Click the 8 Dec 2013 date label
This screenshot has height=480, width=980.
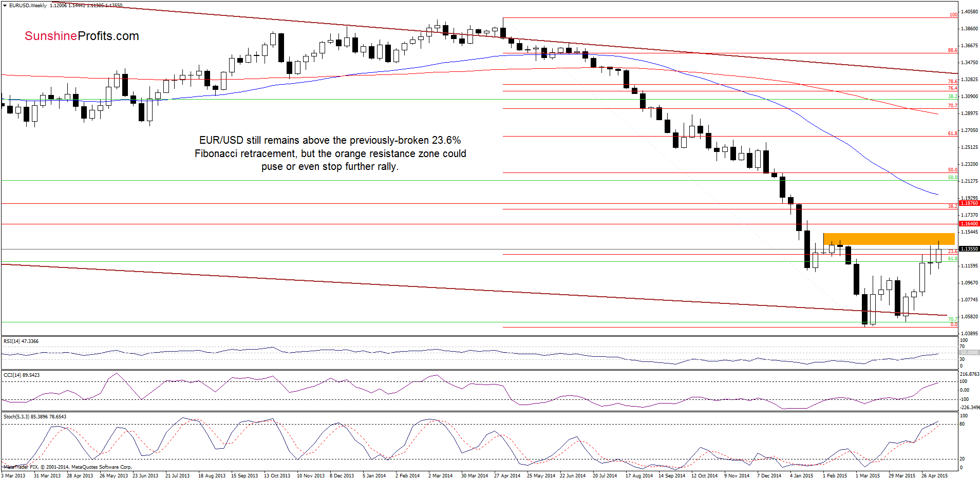[342, 476]
